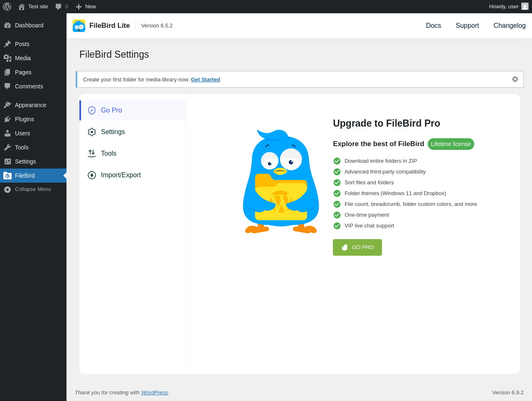532x401 pixels.
Task: Click "Version 6.5.2" label in header
Action: click(157, 26)
